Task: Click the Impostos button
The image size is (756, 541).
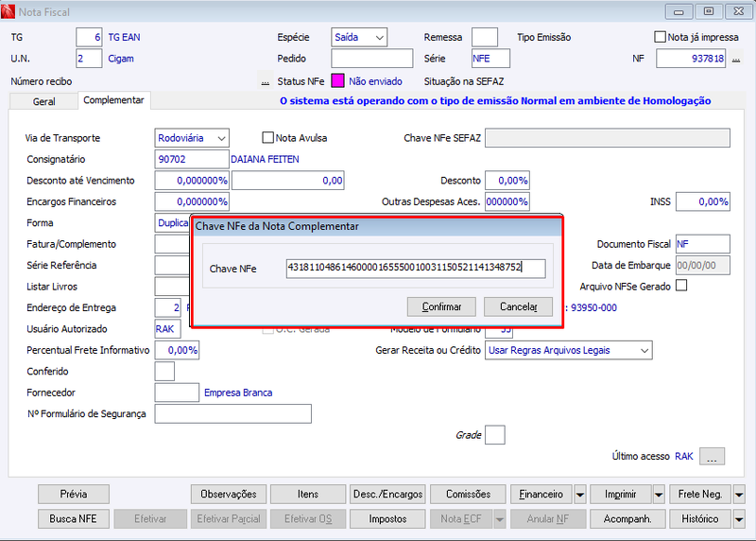Action: click(x=387, y=519)
